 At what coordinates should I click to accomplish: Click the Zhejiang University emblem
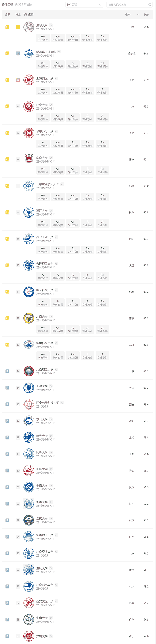pyautogui.click(x=29, y=213)
